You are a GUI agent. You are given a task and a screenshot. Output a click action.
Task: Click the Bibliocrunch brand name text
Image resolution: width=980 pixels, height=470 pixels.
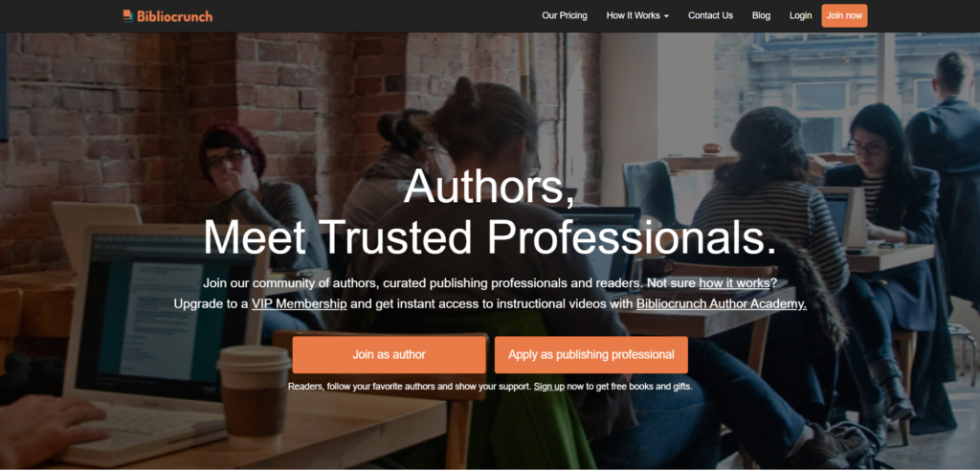174,16
